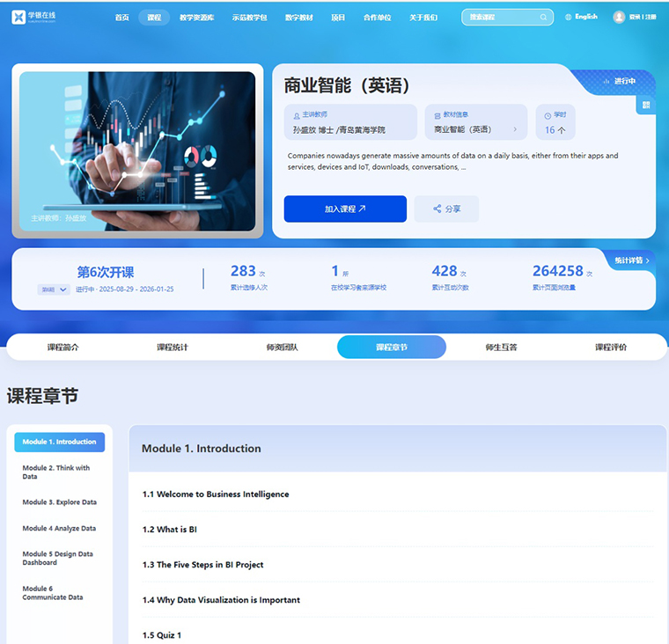Switch to the 师生互答 tab
Screen dimensions: 669x644
501,348
